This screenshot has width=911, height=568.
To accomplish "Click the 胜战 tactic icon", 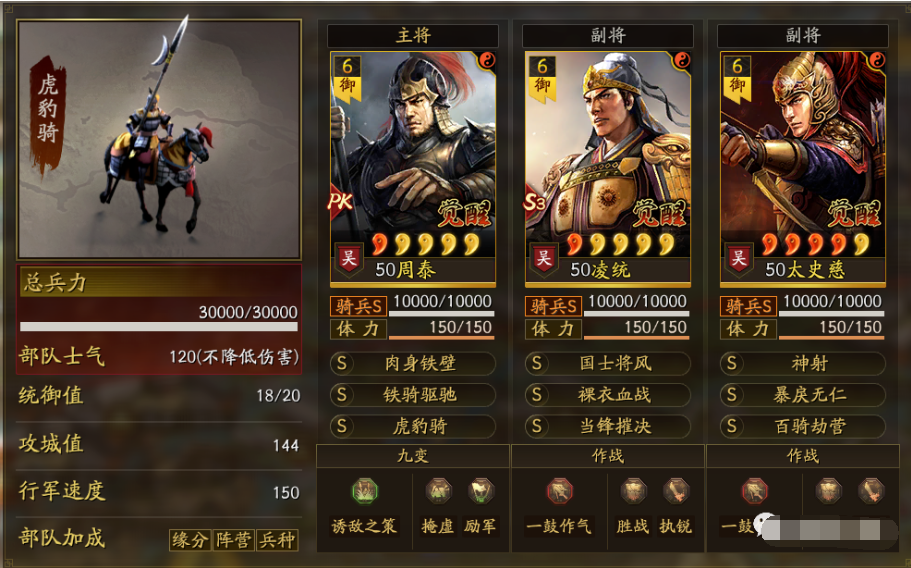I will click(633, 491).
